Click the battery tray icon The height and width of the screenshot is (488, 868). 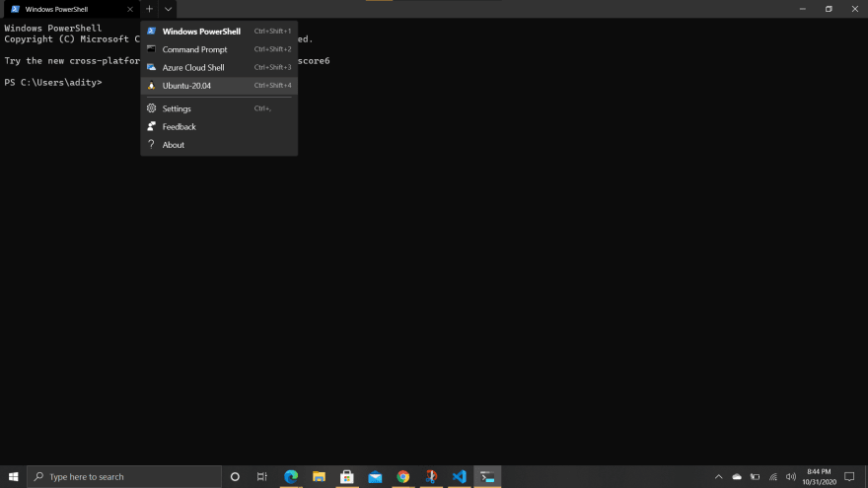point(756,476)
